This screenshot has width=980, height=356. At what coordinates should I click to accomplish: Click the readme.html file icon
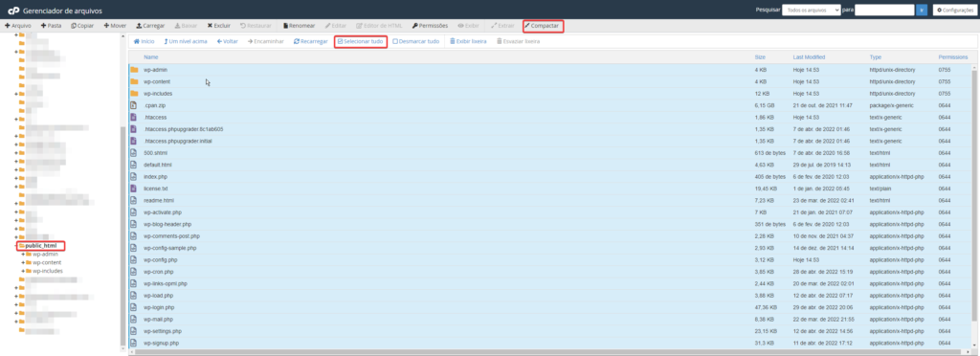click(133, 200)
